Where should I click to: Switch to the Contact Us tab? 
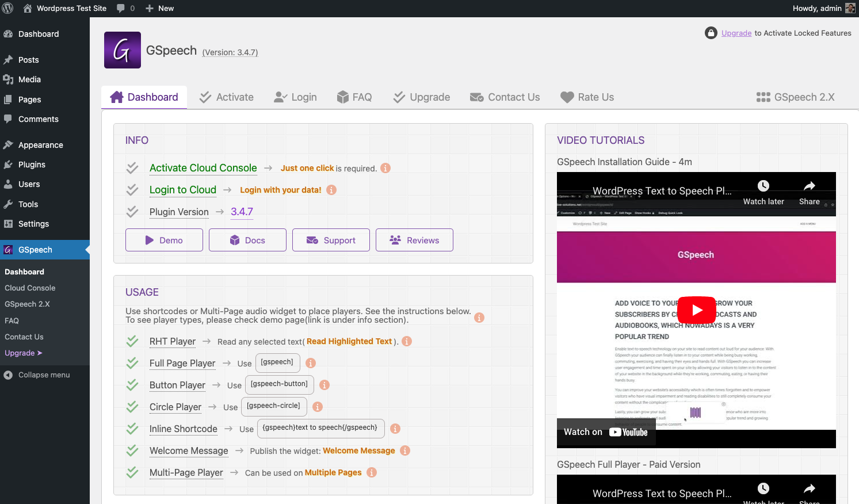(505, 97)
